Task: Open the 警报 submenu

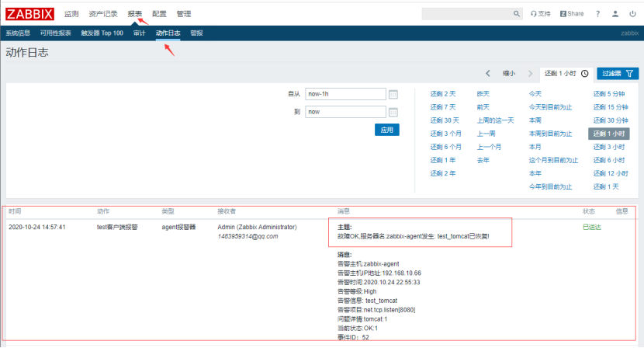Action: click(196, 33)
